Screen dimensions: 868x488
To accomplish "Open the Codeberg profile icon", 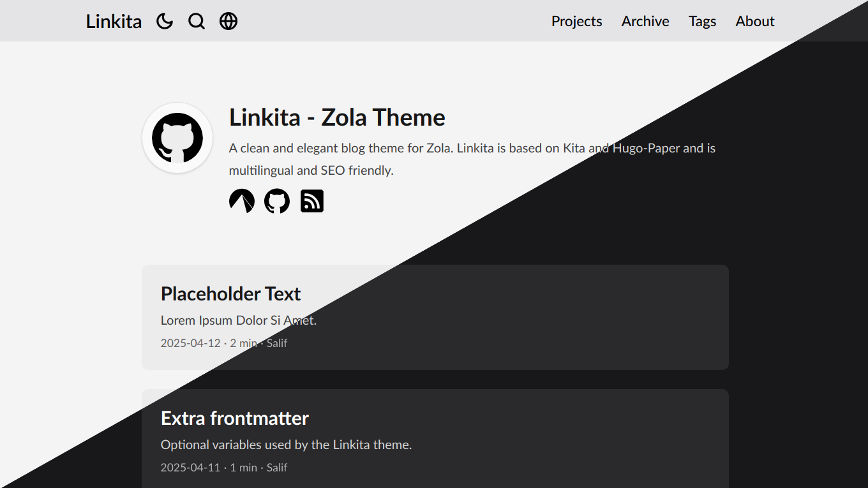I will pyautogui.click(x=242, y=202).
